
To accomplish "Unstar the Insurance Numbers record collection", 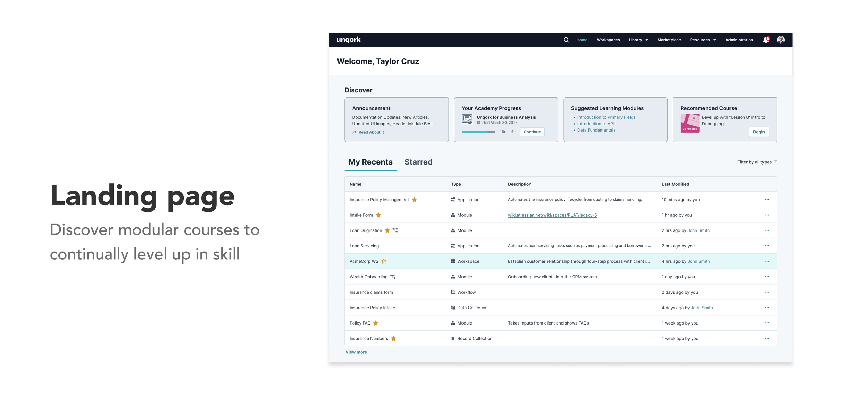I will tap(393, 339).
